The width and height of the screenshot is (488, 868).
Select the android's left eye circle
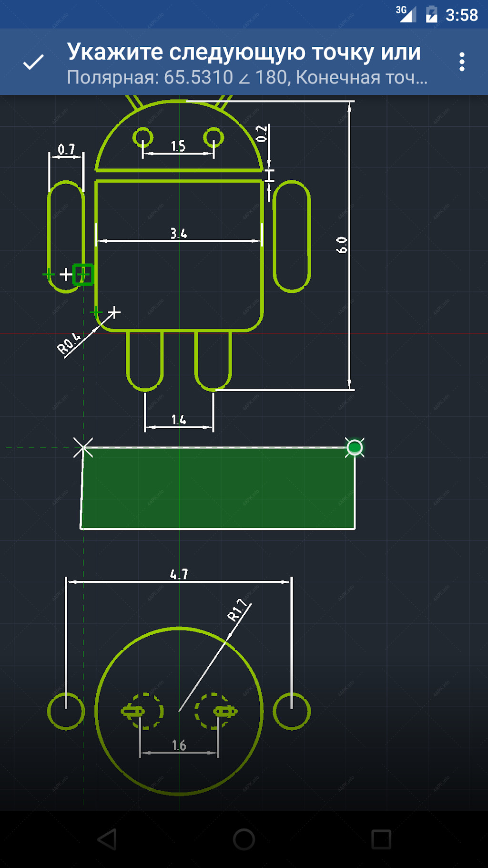143,137
